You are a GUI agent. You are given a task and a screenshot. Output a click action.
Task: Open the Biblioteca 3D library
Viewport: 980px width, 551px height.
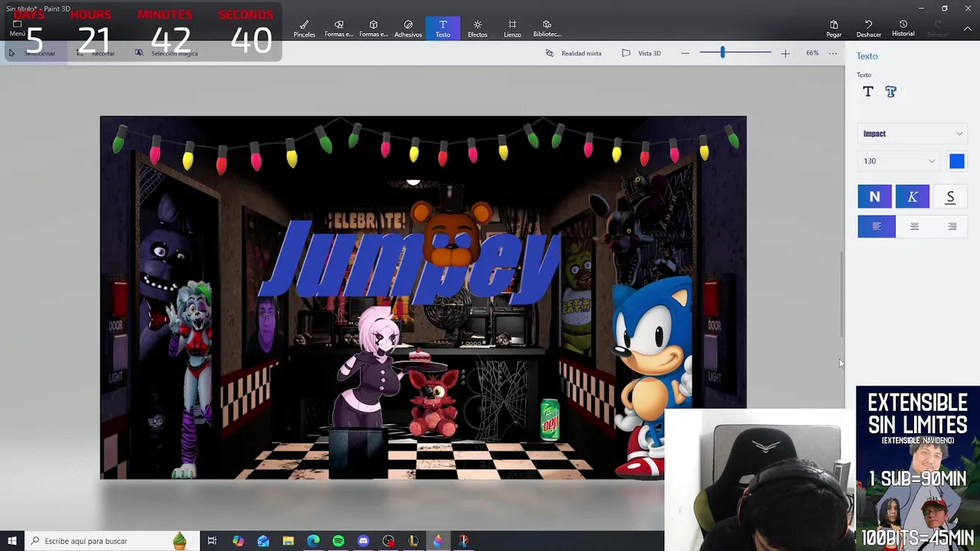click(547, 28)
